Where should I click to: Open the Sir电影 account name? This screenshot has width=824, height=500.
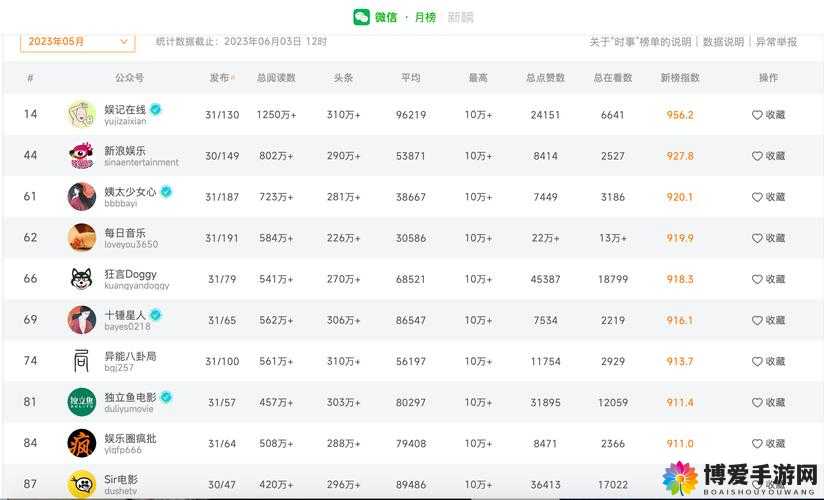[121, 479]
